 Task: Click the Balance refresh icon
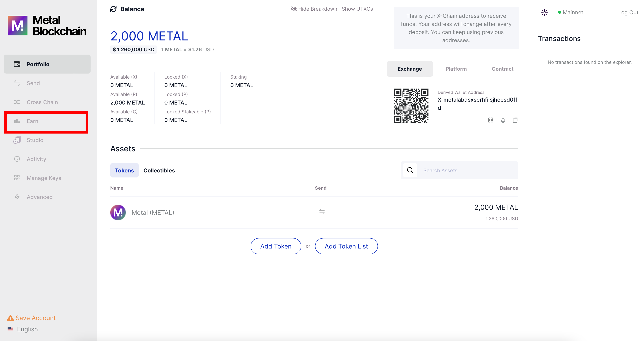click(113, 9)
